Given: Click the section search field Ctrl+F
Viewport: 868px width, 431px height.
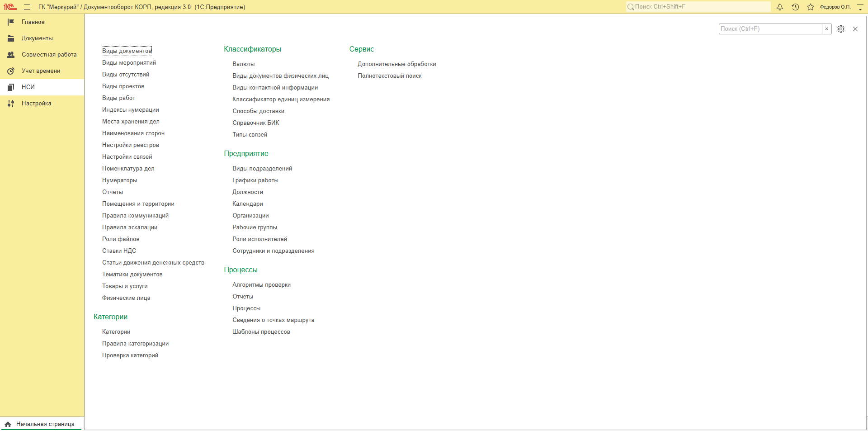Looking at the screenshot, I should click(770, 29).
